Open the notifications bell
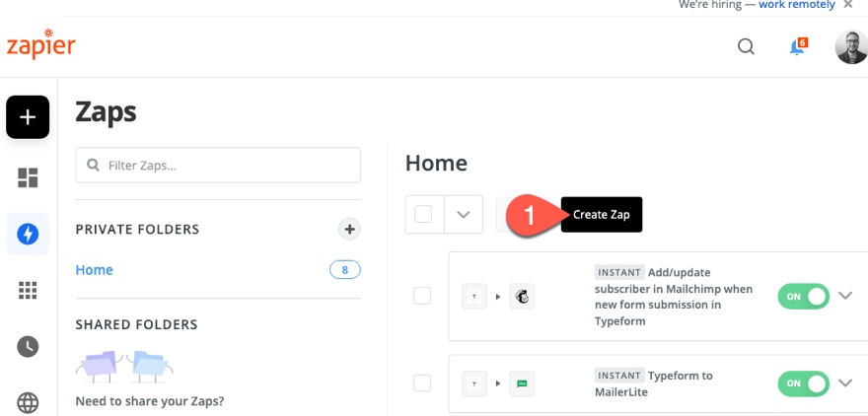 (x=797, y=46)
